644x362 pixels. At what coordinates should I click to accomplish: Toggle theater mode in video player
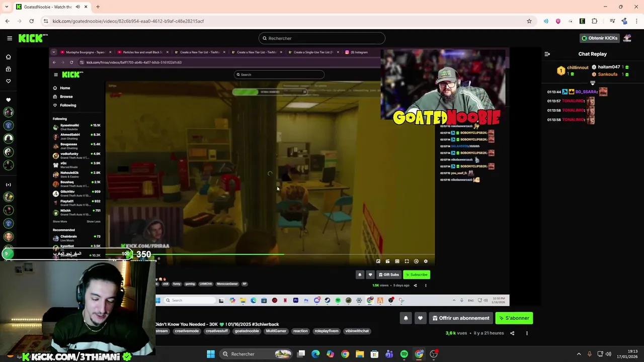397,261
